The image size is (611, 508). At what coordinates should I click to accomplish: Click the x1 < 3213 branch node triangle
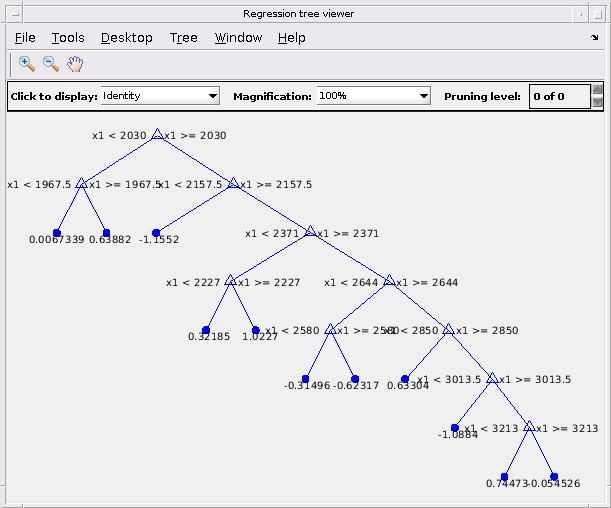tap(529, 426)
